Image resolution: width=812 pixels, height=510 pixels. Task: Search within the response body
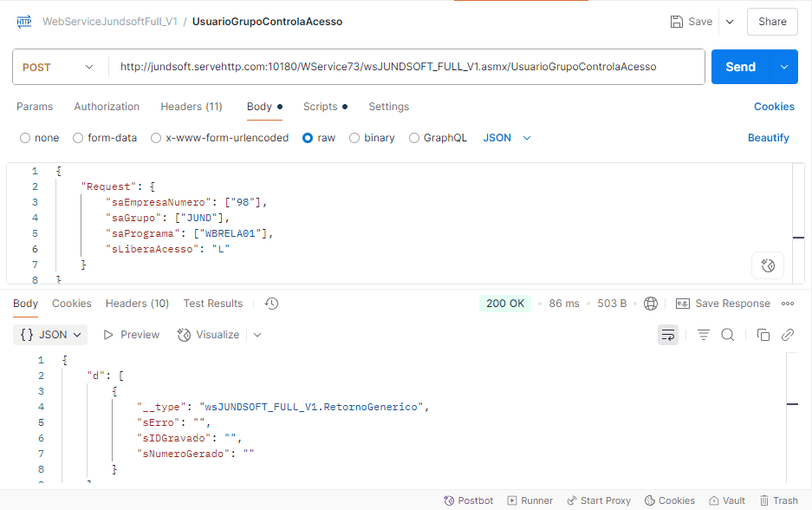728,335
